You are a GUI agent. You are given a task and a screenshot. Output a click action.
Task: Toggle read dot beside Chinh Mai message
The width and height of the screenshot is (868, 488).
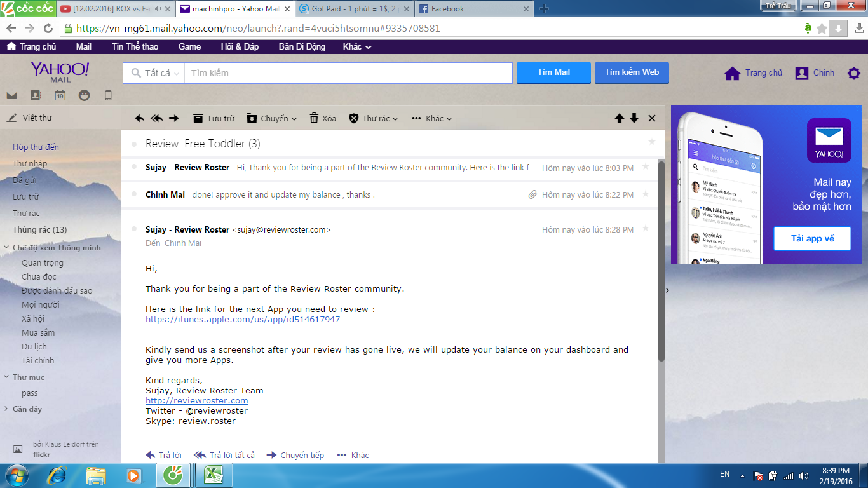(134, 194)
